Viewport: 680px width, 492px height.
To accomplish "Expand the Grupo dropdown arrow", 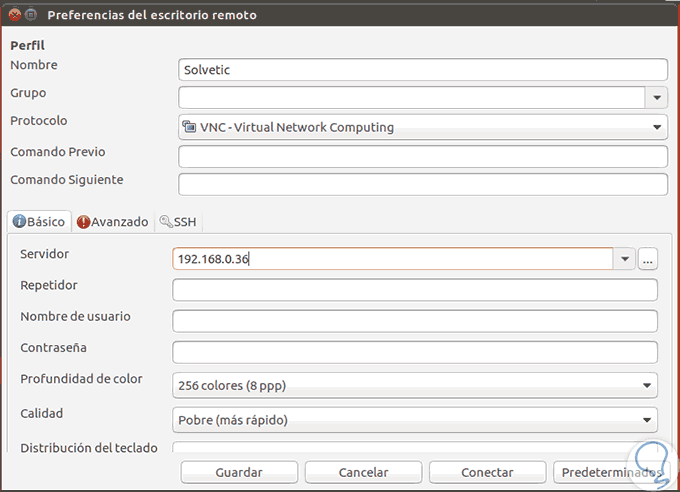I will (x=656, y=97).
